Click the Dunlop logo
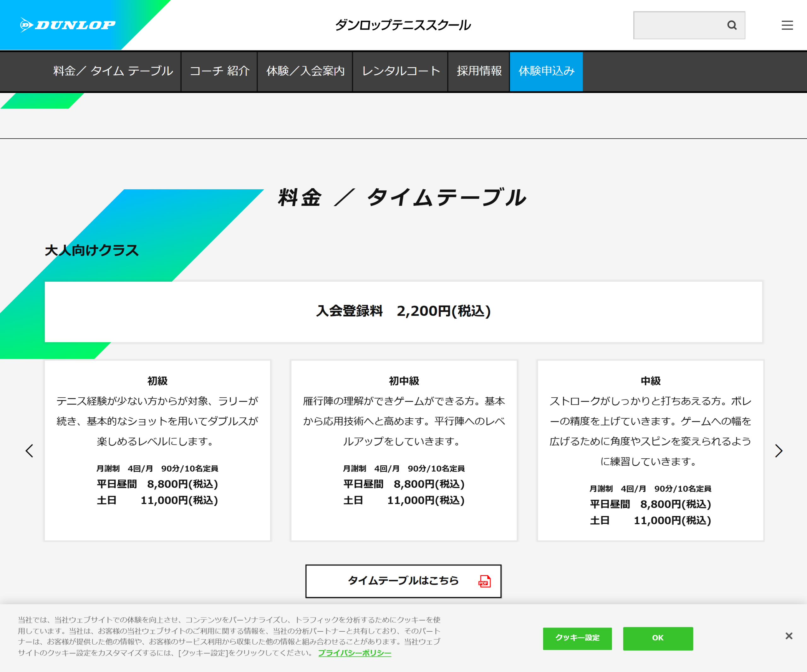 [x=68, y=25]
